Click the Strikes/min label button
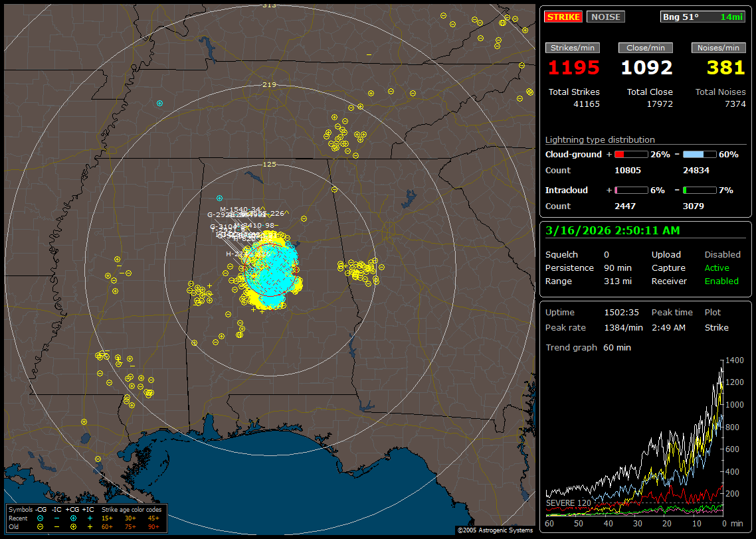 click(573, 48)
